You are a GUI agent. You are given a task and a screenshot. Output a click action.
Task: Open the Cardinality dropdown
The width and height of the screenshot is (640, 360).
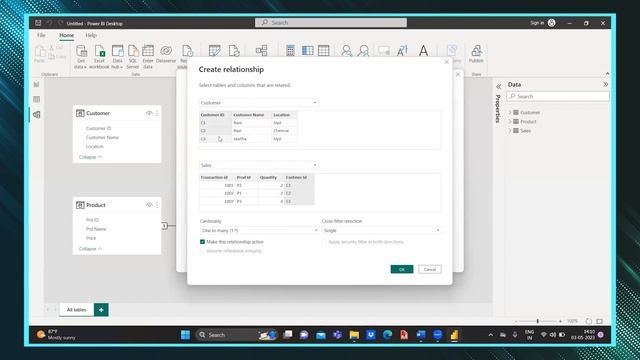[259, 231]
